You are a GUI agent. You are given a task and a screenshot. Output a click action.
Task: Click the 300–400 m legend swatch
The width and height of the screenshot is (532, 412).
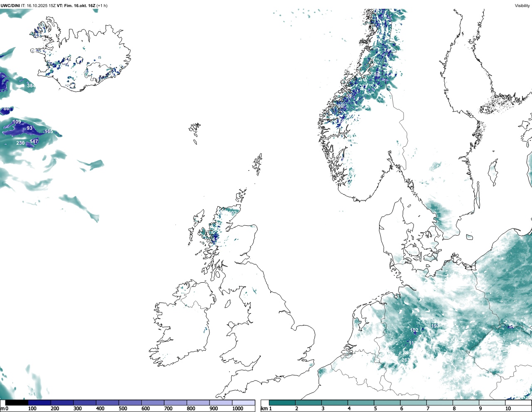[85, 402]
